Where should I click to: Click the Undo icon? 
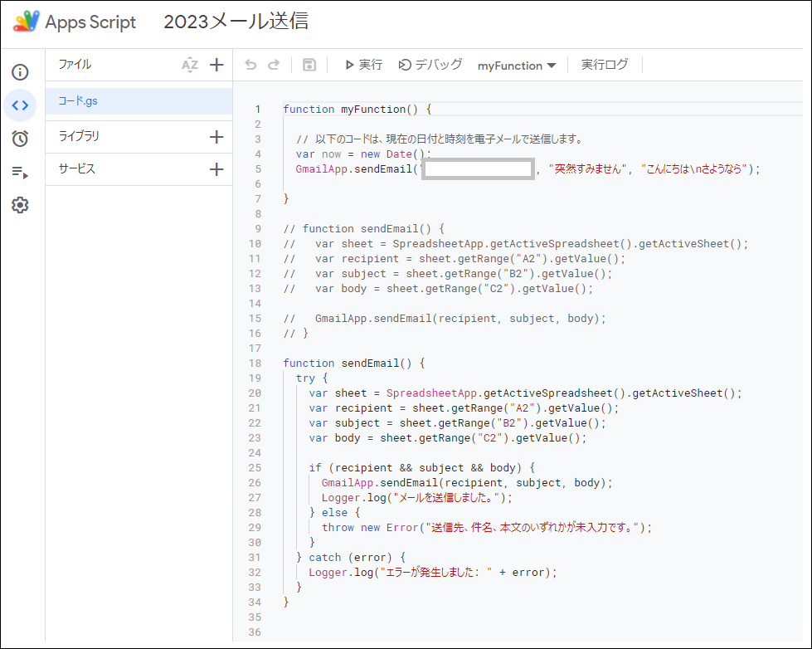pyautogui.click(x=250, y=64)
